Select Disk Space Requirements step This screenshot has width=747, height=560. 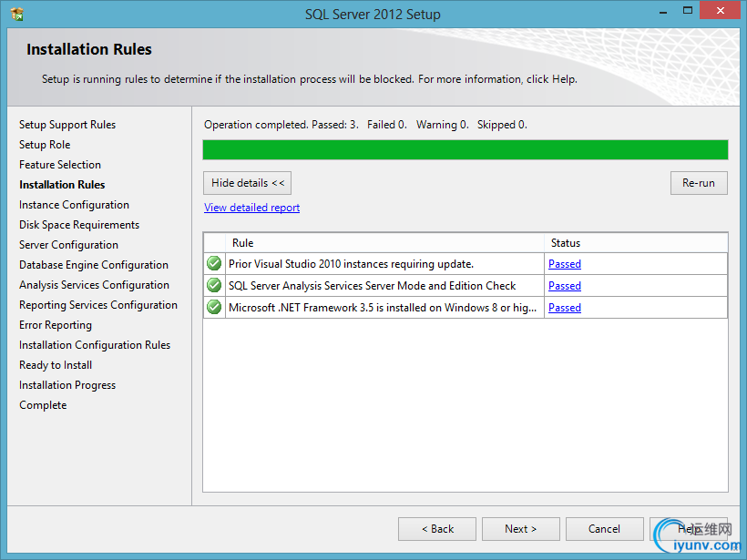pos(79,225)
